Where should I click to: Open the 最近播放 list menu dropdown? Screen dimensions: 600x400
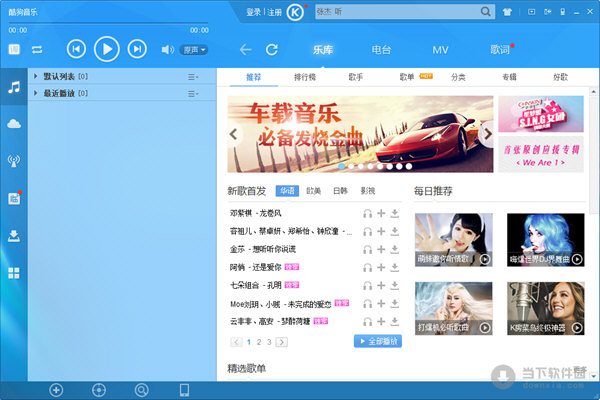pyautogui.click(x=193, y=94)
